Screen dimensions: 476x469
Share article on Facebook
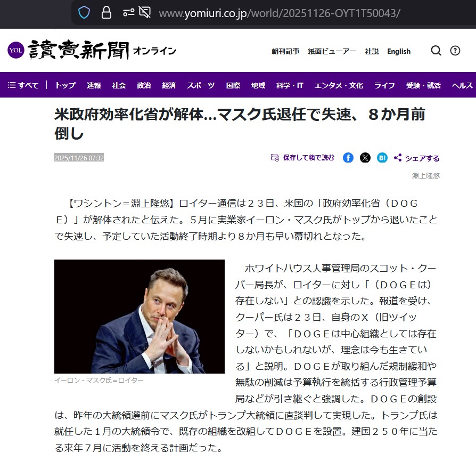348,158
